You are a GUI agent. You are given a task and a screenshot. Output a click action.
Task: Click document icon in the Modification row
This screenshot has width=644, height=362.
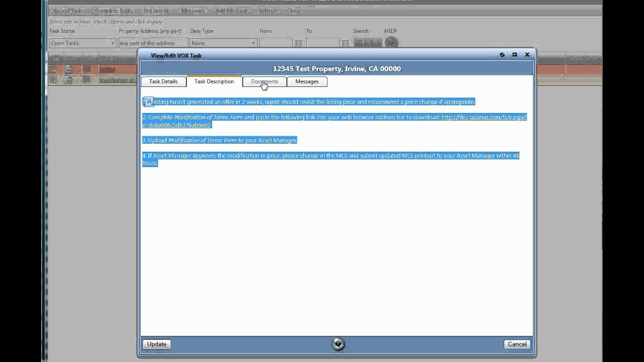[x=68, y=79]
